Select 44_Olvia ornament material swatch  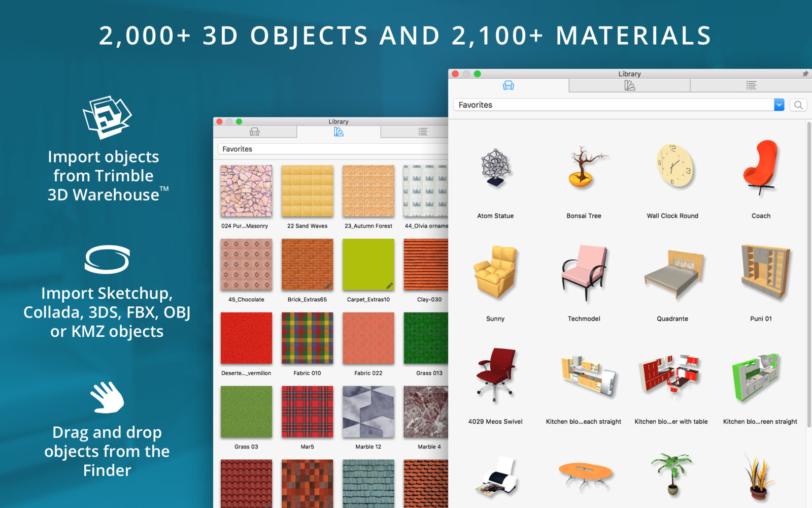click(426, 191)
